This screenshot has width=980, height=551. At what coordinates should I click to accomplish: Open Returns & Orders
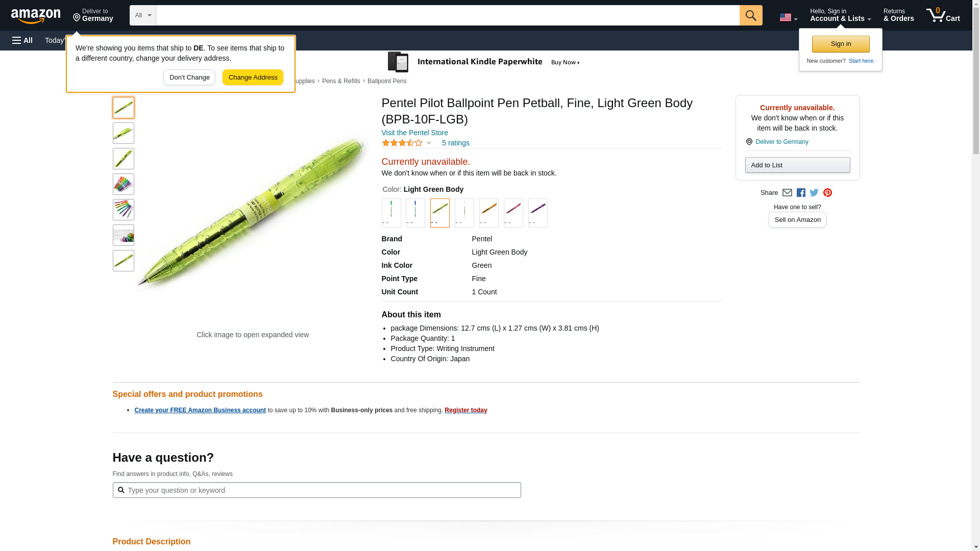[x=898, y=15]
